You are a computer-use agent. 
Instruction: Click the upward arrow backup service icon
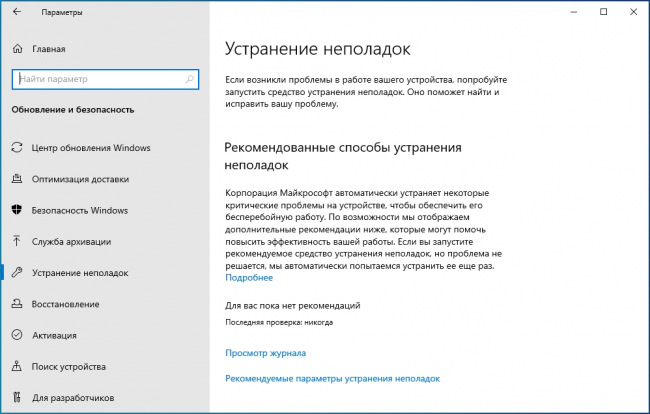17,241
